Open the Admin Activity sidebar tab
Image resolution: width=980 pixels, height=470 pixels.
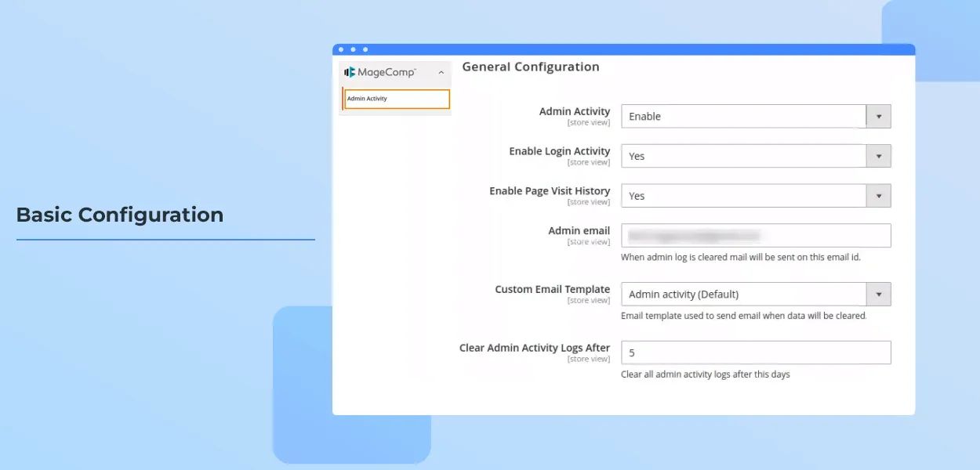tap(397, 99)
